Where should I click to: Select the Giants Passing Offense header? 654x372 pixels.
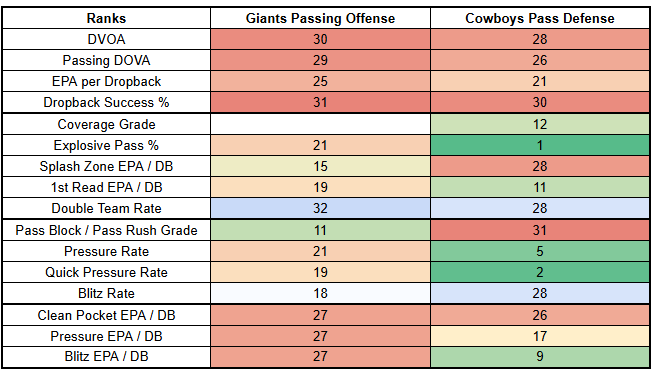coord(320,18)
